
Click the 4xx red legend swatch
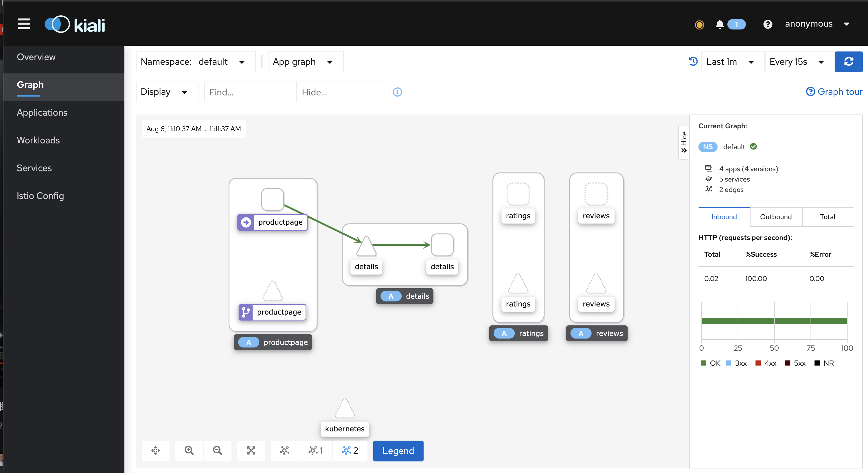[x=758, y=363]
